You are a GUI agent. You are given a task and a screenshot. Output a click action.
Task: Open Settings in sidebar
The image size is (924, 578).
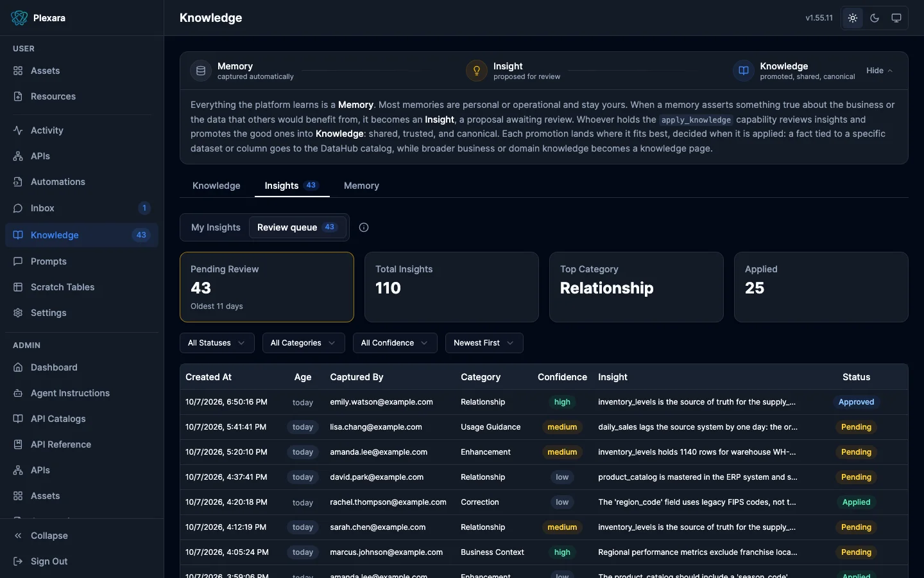click(x=81, y=313)
